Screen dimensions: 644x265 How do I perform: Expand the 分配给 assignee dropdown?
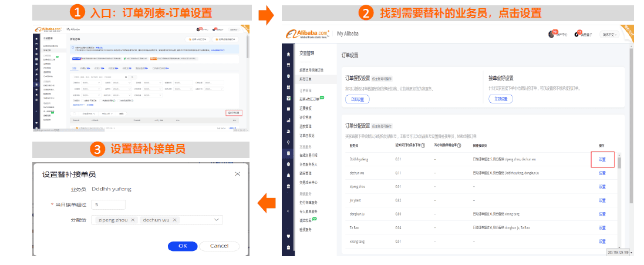click(x=218, y=220)
